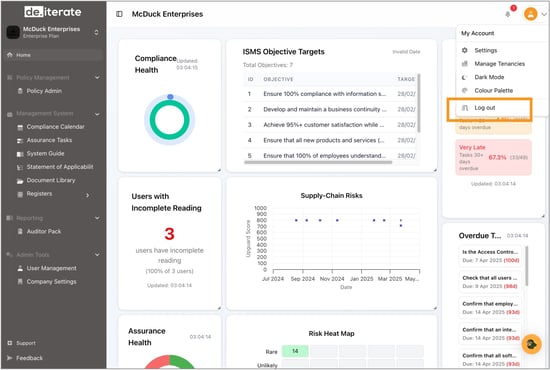Open the notifications bell
This screenshot has height=370, width=550.
[508, 14]
